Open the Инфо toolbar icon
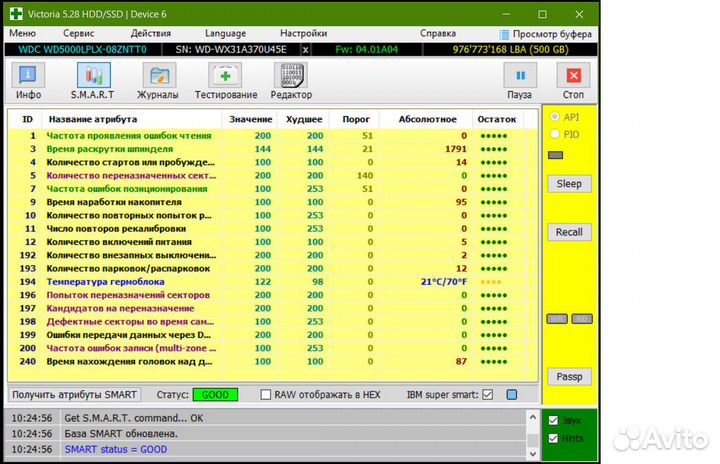The height and width of the screenshot is (464, 720). click(28, 75)
